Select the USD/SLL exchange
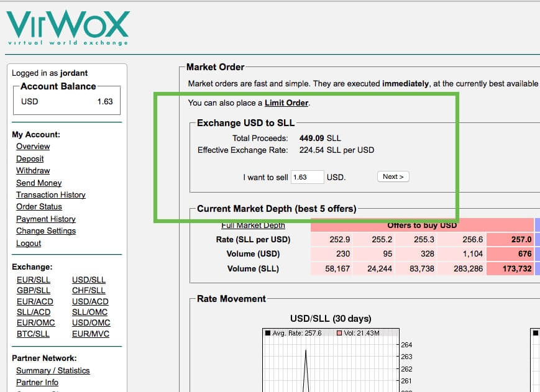 coord(89,280)
